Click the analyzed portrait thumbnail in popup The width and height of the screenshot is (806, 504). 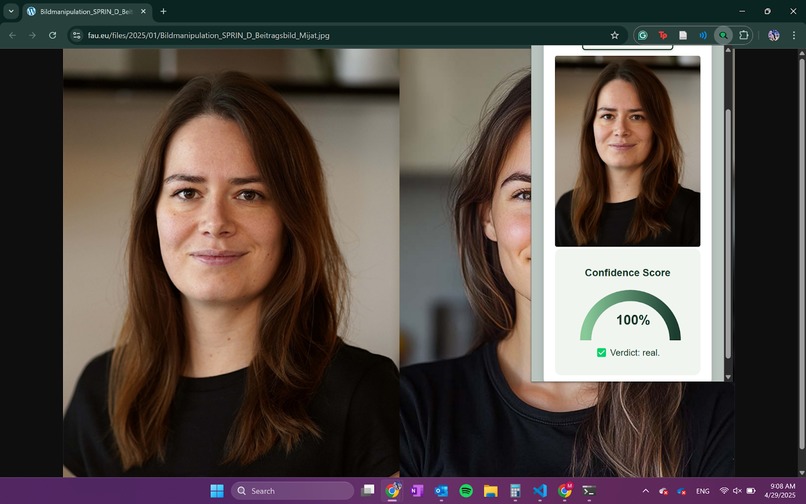pyautogui.click(x=627, y=151)
